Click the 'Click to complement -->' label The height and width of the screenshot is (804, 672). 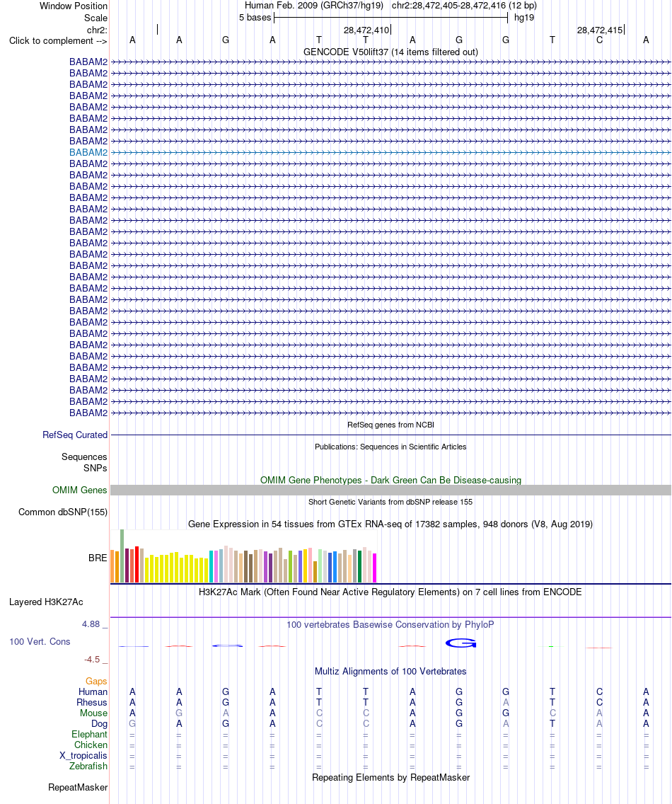(59, 41)
